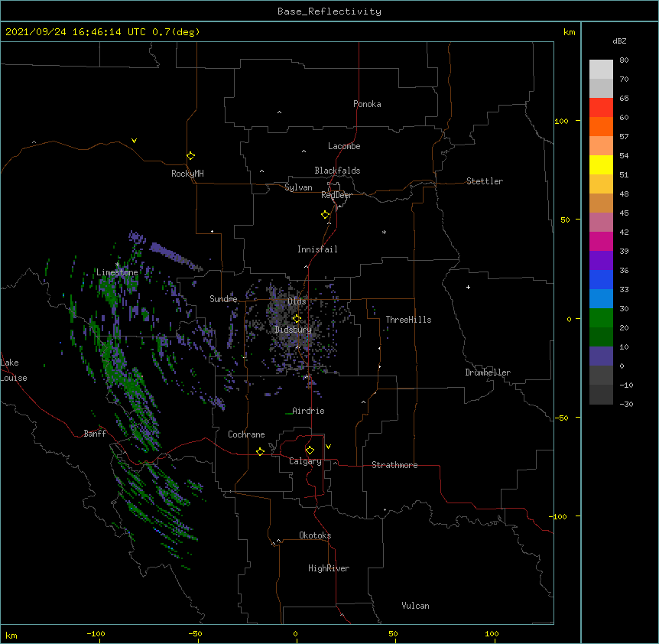
Task: Click the HighRiver town label
Action: (x=329, y=568)
